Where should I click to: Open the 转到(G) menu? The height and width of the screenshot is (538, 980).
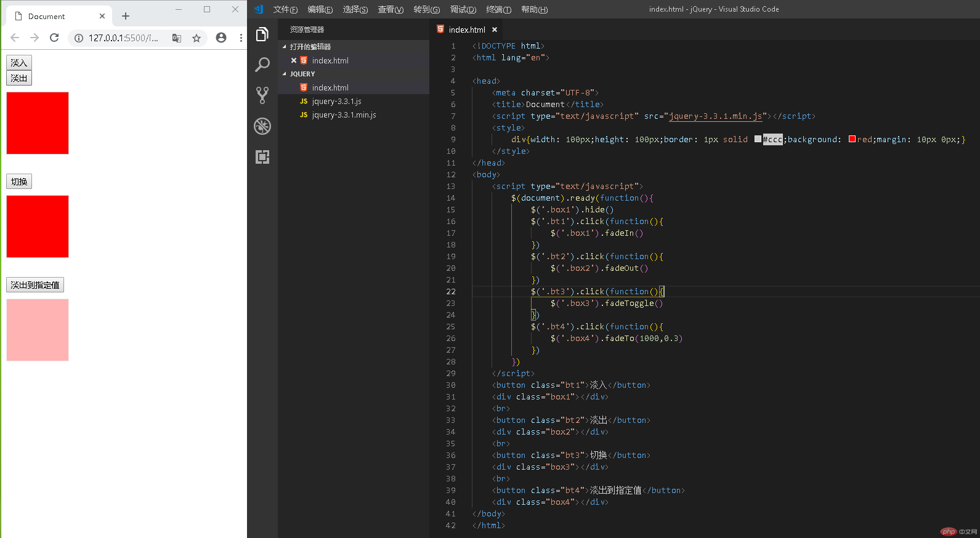[426, 9]
